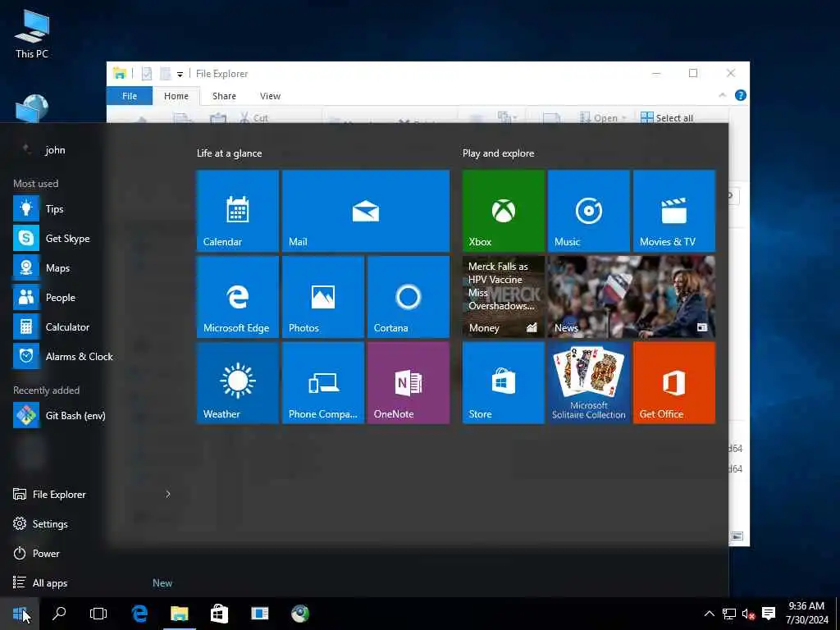Switch to View tab in File Explorer

(x=270, y=96)
